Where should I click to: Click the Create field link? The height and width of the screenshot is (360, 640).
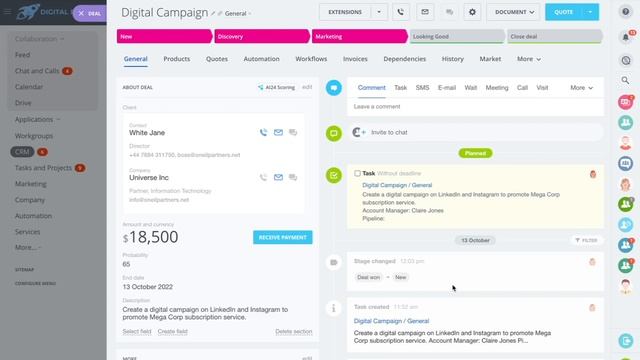pyautogui.click(x=173, y=331)
